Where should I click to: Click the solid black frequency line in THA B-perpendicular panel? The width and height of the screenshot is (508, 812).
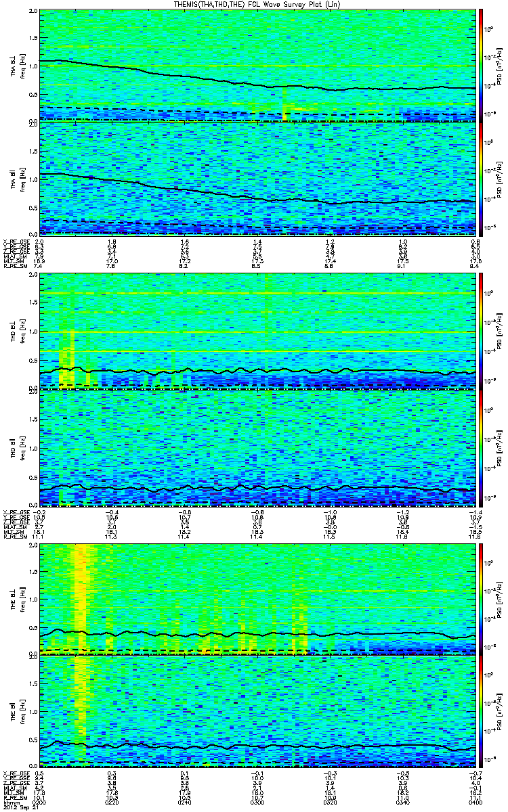[257, 83]
